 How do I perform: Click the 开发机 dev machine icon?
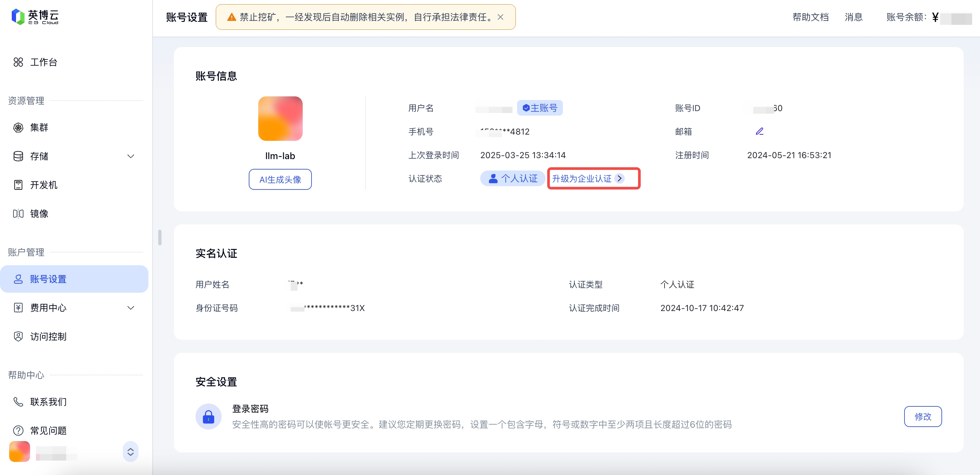[18, 185]
